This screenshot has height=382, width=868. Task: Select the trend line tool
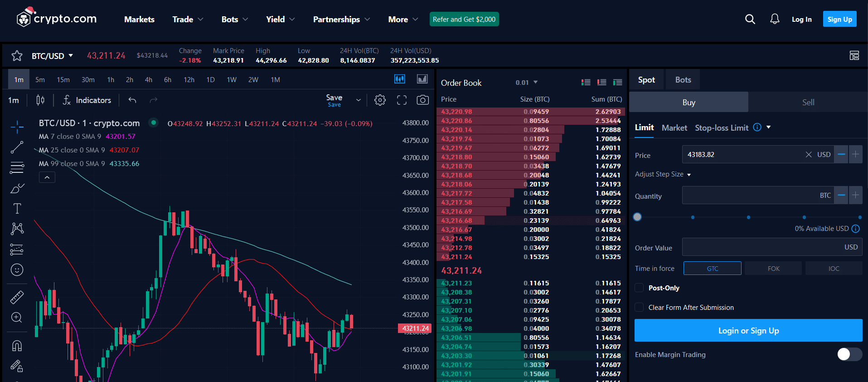click(x=17, y=147)
